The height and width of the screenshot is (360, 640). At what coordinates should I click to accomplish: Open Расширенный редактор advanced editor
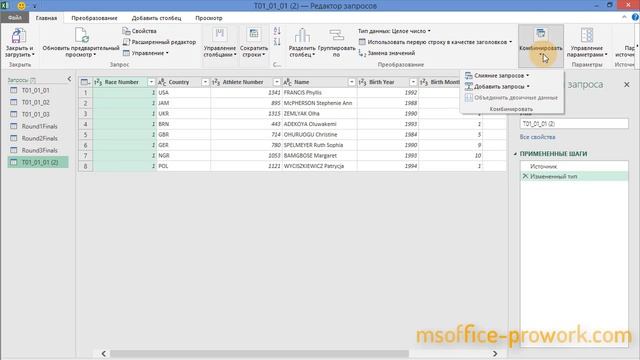click(x=160, y=42)
